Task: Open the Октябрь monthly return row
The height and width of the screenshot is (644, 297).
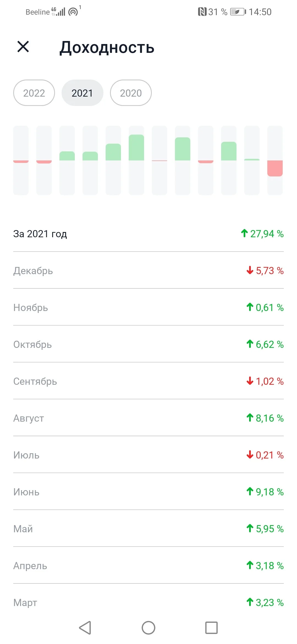Action: (x=148, y=344)
